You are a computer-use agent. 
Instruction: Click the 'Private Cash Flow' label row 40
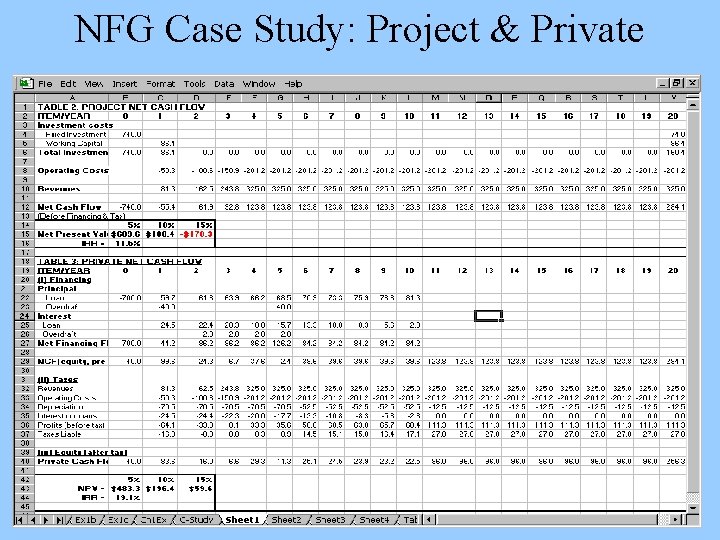coord(73,461)
